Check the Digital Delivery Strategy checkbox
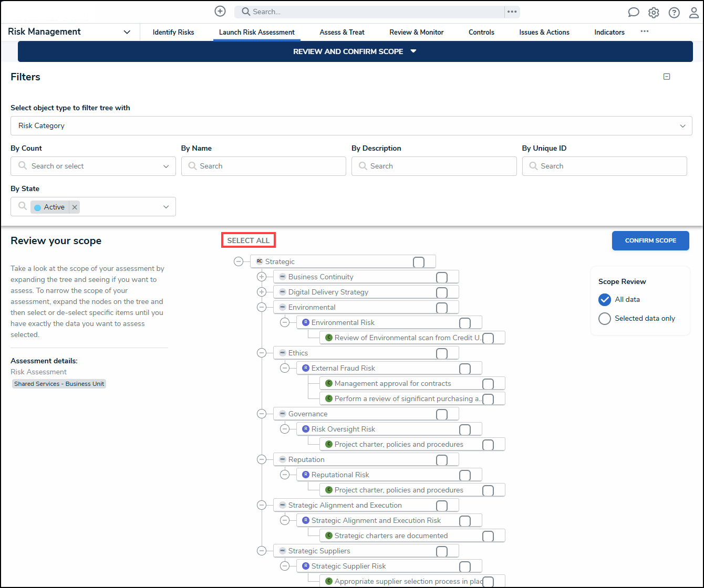Image resolution: width=704 pixels, height=588 pixels. pyautogui.click(x=442, y=292)
